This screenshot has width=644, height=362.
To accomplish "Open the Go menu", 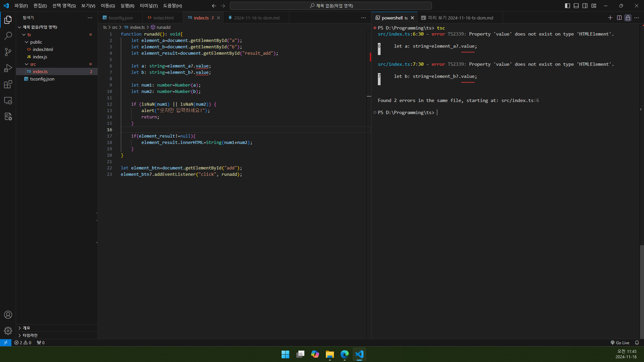I will pyautogui.click(x=108, y=6).
